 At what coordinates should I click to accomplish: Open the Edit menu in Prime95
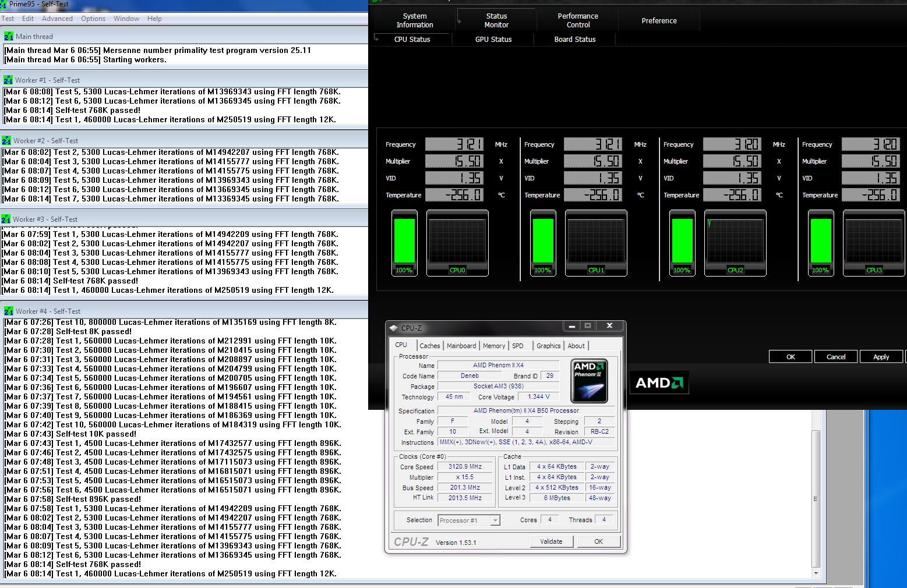click(x=28, y=19)
